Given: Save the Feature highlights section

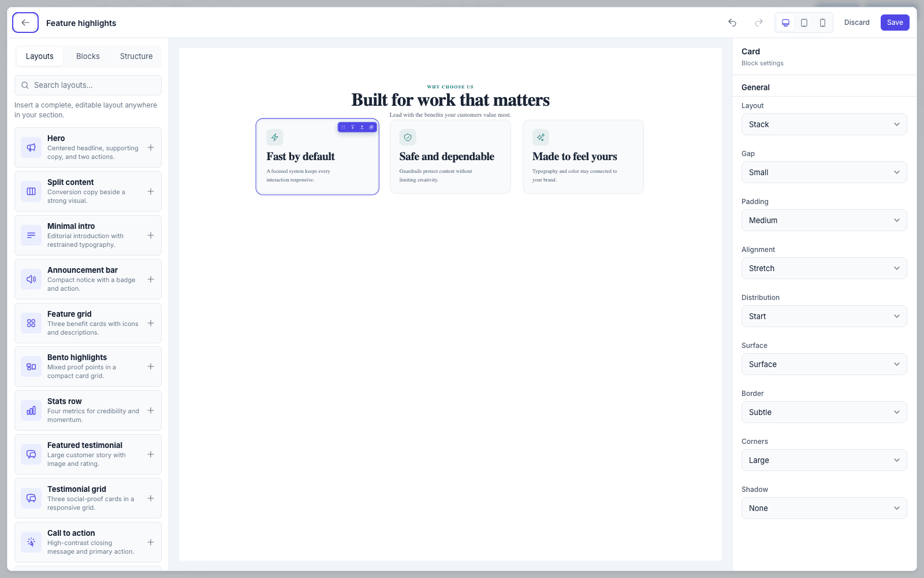Looking at the screenshot, I should tap(895, 23).
